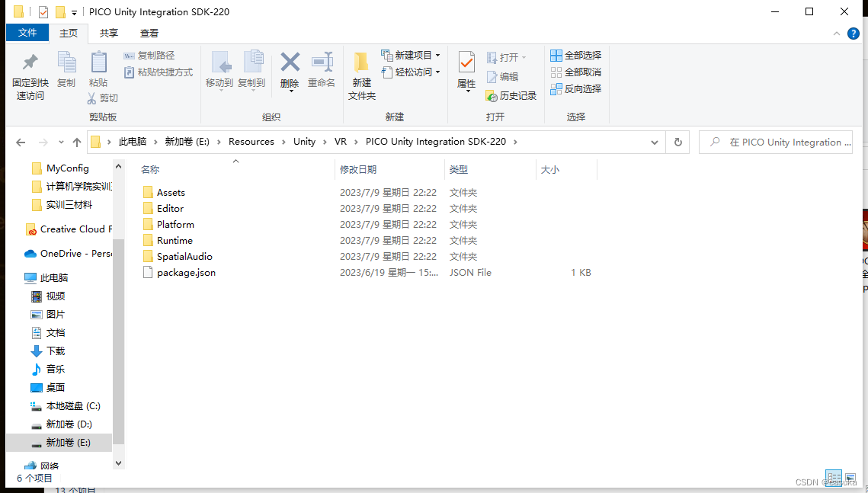868x493 pixels.
Task: Select all items (全部选择)
Action: pyautogui.click(x=575, y=56)
